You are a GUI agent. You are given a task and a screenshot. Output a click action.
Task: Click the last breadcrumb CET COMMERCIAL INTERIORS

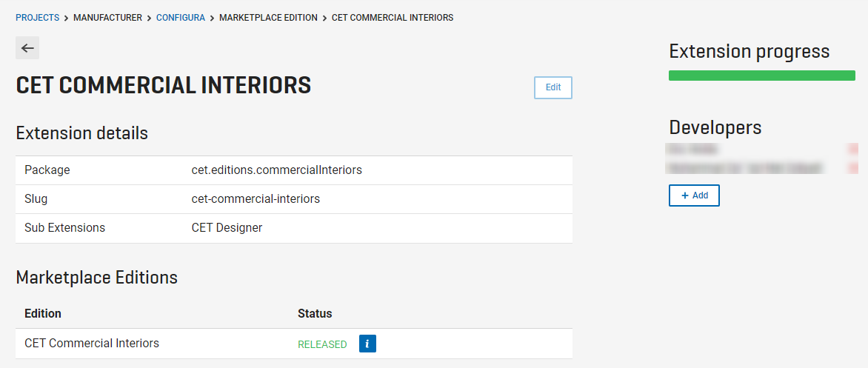click(x=393, y=18)
